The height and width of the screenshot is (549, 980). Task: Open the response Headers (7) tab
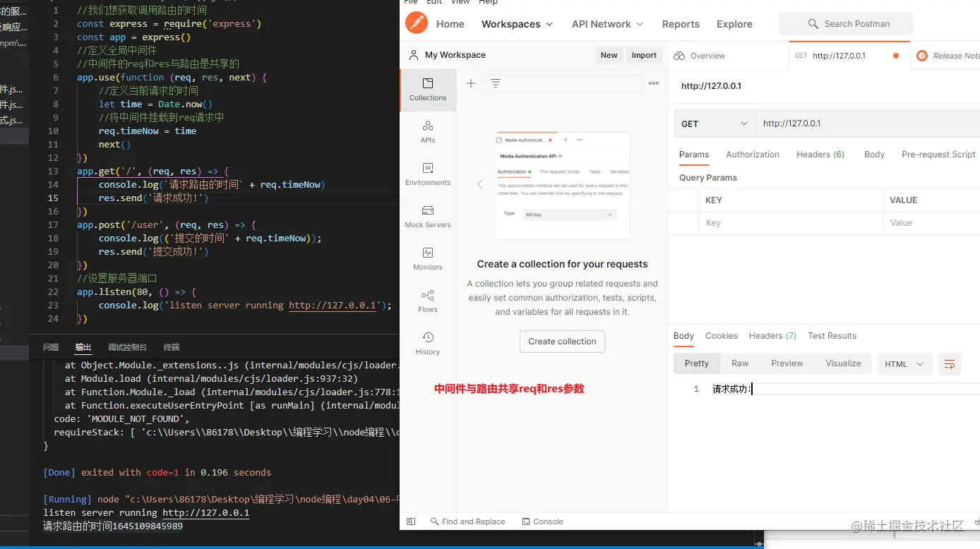tap(772, 336)
